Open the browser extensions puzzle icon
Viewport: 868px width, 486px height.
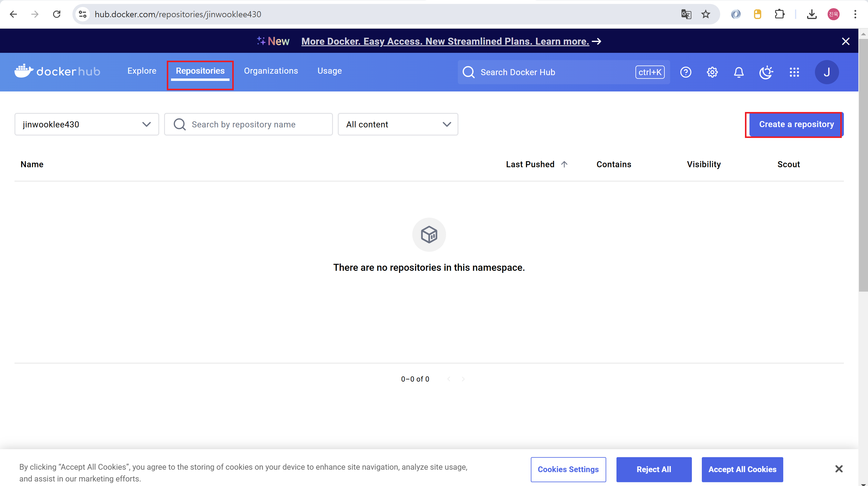point(779,14)
